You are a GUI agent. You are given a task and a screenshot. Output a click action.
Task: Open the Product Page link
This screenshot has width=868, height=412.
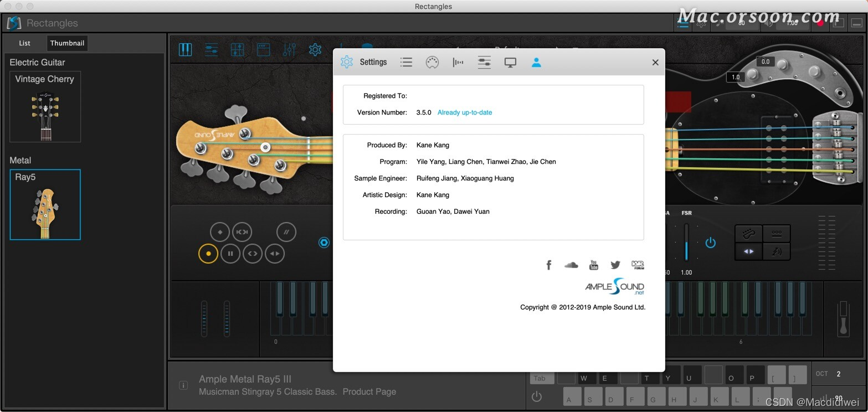pos(369,392)
